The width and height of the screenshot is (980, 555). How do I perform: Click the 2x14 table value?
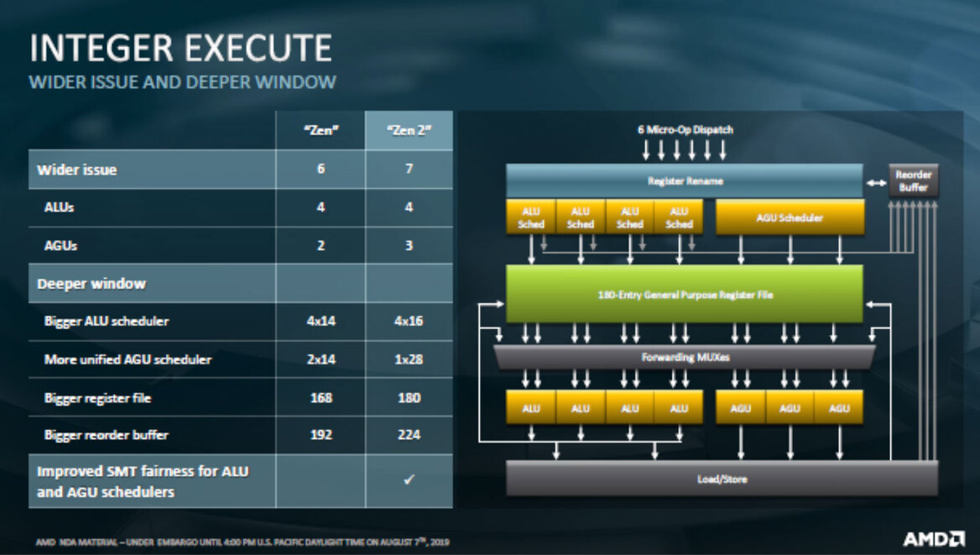point(321,359)
